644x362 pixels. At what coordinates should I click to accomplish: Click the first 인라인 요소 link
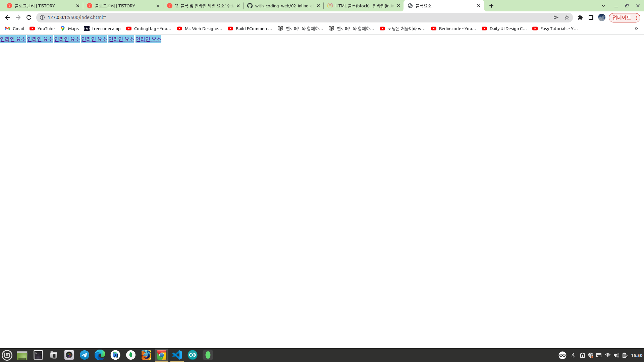click(x=13, y=39)
